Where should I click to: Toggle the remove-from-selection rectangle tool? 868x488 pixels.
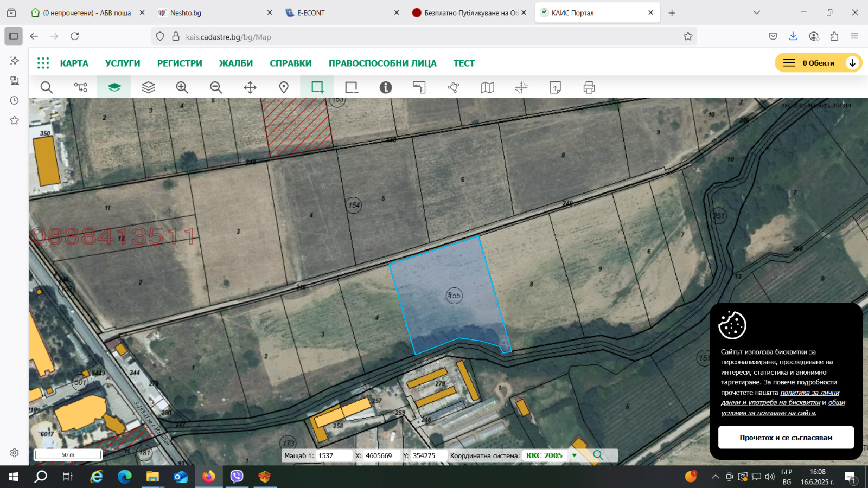(x=352, y=87)
